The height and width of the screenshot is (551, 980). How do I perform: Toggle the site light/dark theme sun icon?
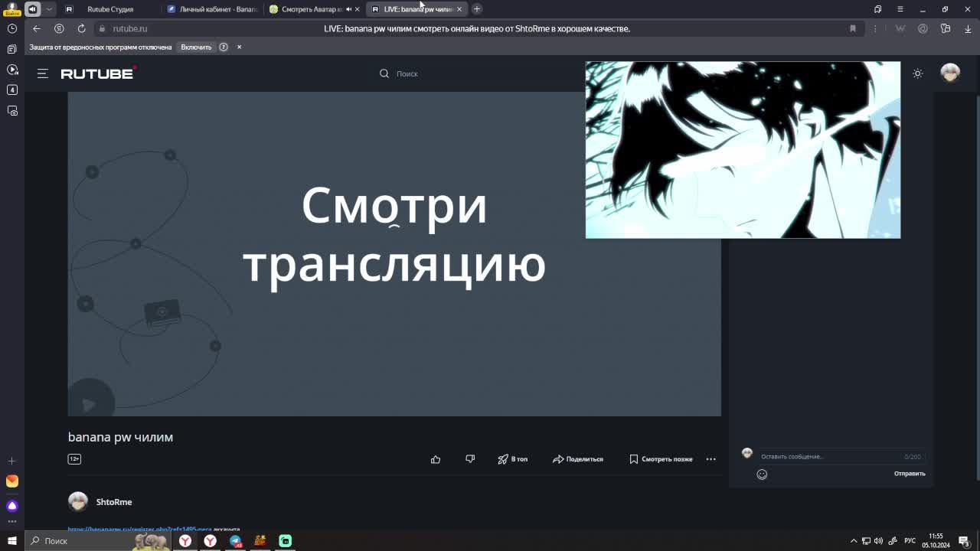tap(918, 73)
